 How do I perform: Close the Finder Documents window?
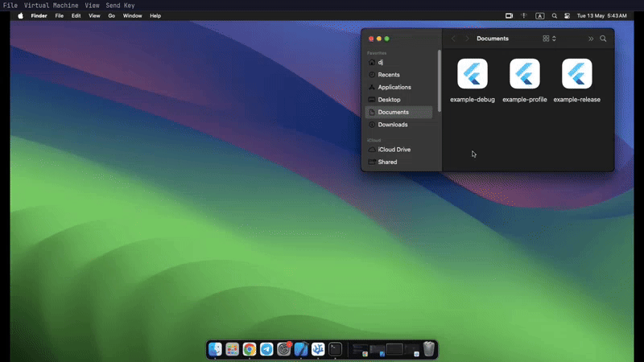[371, 39]
